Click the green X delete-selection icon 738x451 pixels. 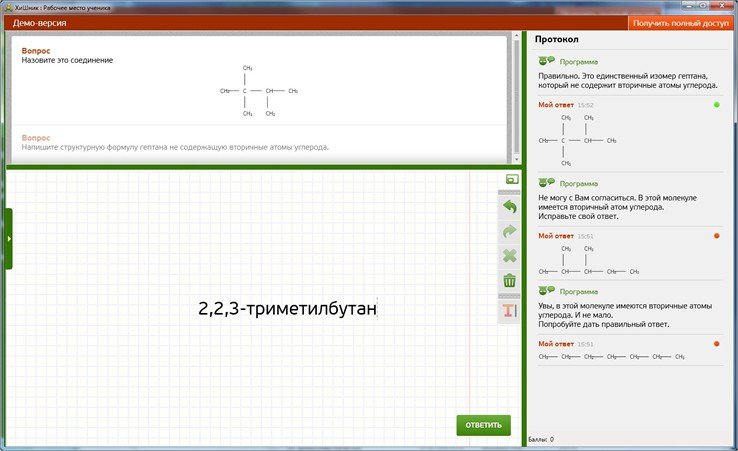tap(509, 256)
